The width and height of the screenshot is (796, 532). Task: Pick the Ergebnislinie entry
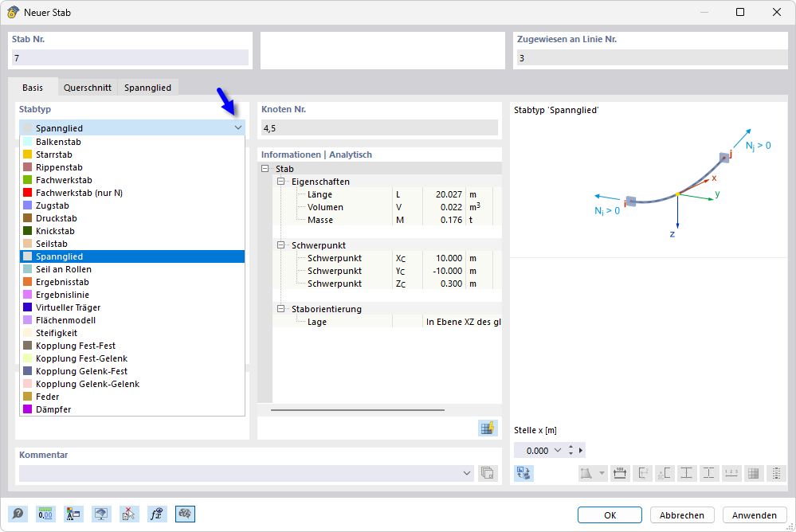coord(132,295)
